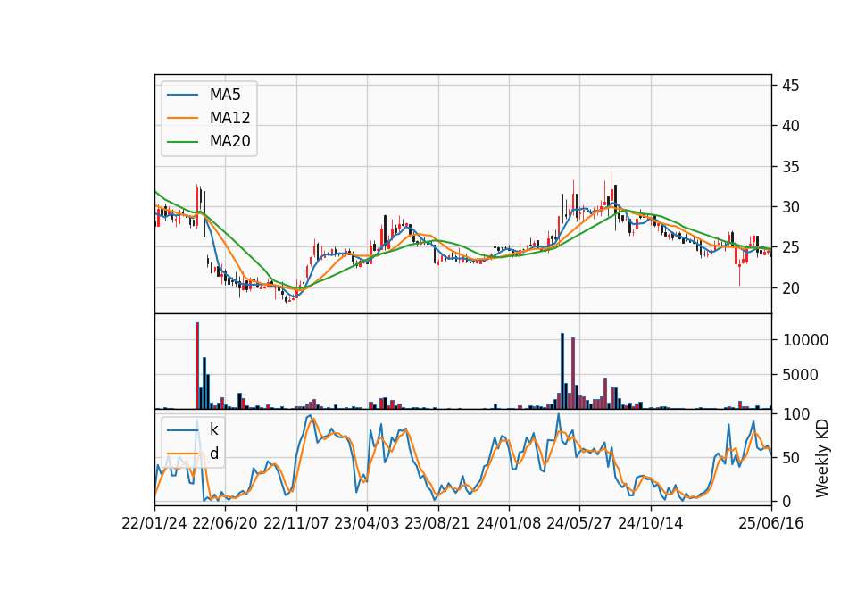Click the KD axis value 0

tap(787, 501)
